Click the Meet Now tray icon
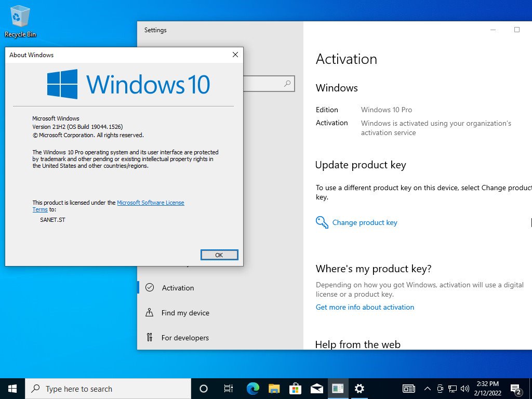The image size is (532, 399). coord(440,389)
